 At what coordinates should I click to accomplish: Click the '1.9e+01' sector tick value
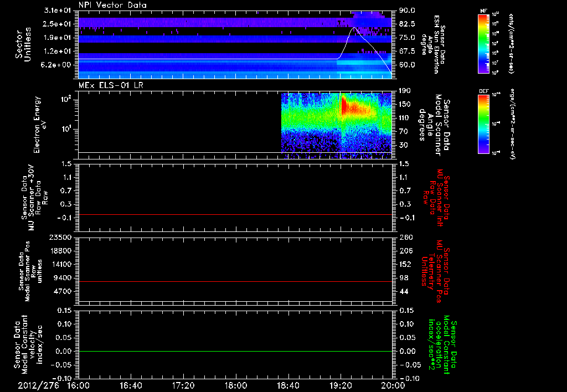pos(58,38)
